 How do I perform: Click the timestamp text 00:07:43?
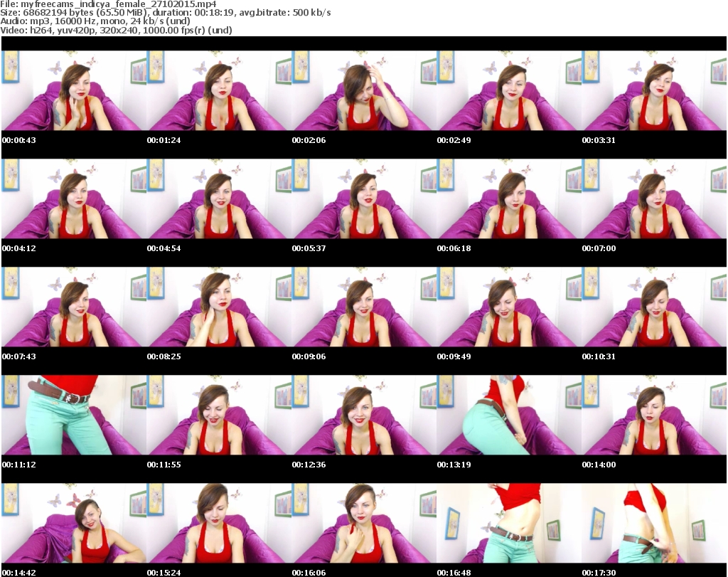[18, 356]
